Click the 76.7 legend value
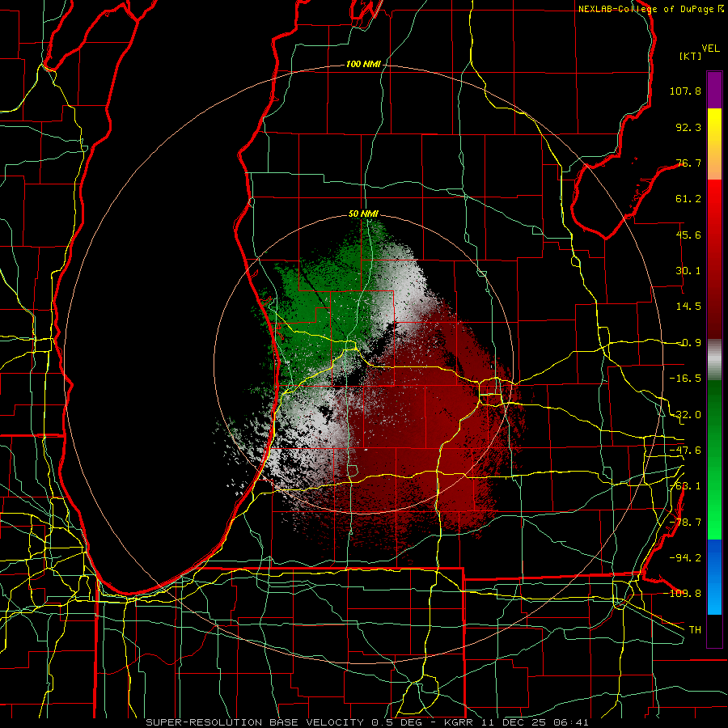 click(x=688, y=163)
